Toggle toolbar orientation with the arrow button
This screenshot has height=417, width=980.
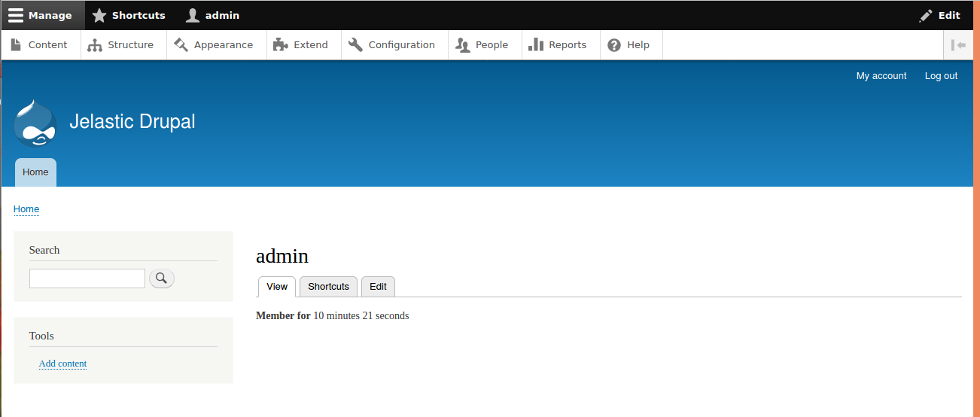pos(958,45)
